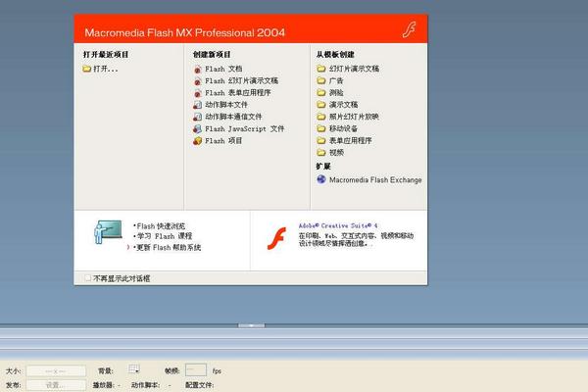Click the 发布 设置... button
Image resolution: width=588 pixels, height=392 pixels.
[x=56, y=385]
